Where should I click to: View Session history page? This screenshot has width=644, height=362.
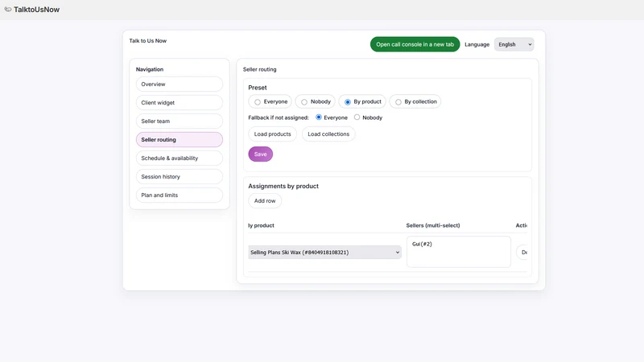tap(180, 176)
